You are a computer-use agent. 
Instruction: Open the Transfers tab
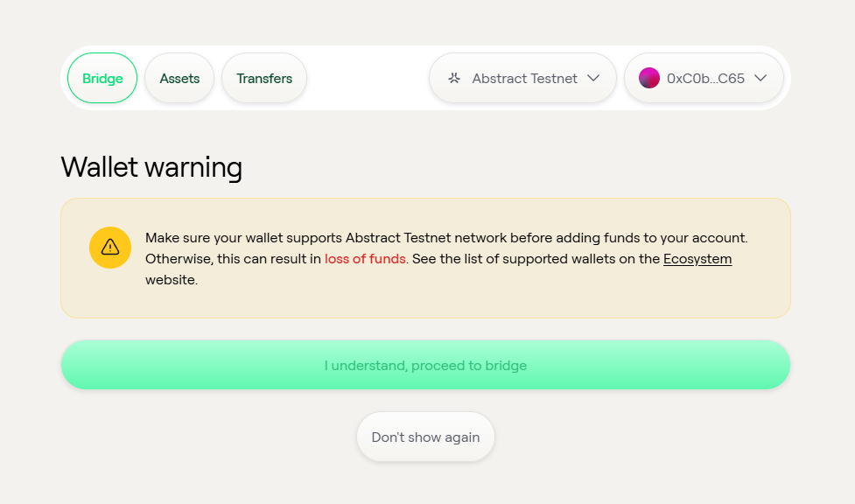pyautogui.click(x=264, y=78)
